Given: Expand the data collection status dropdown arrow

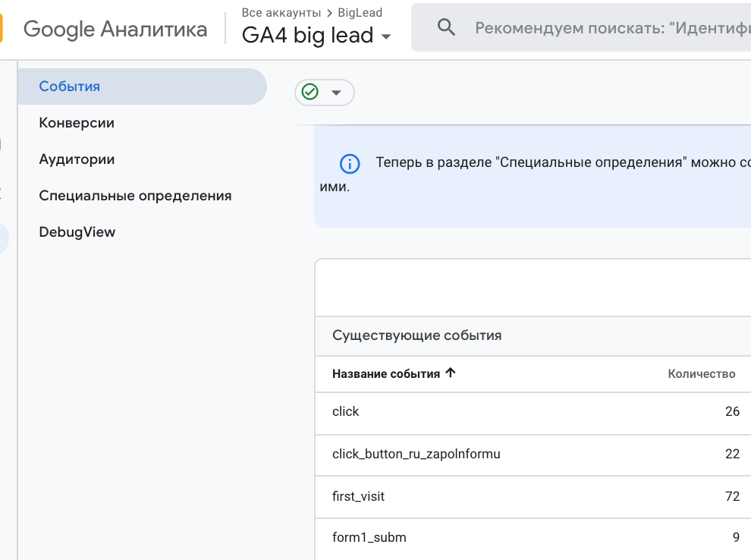Looking at the screenshot, I should 337,93.
